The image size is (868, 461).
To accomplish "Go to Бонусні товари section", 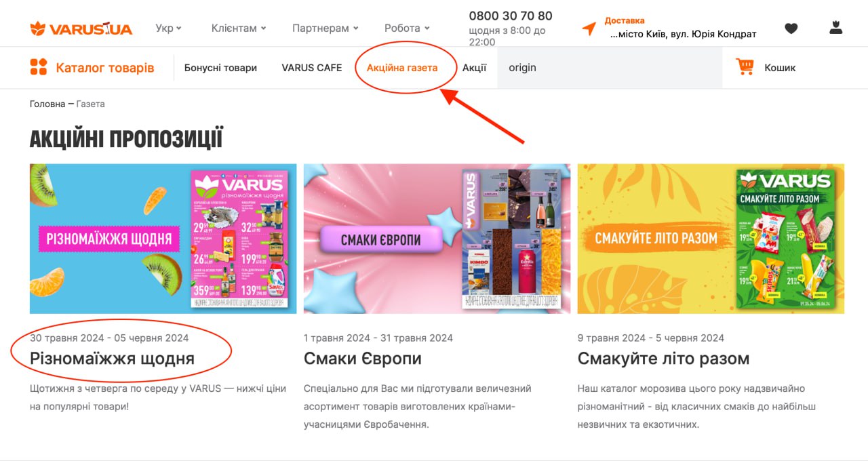I will [220, 68].
